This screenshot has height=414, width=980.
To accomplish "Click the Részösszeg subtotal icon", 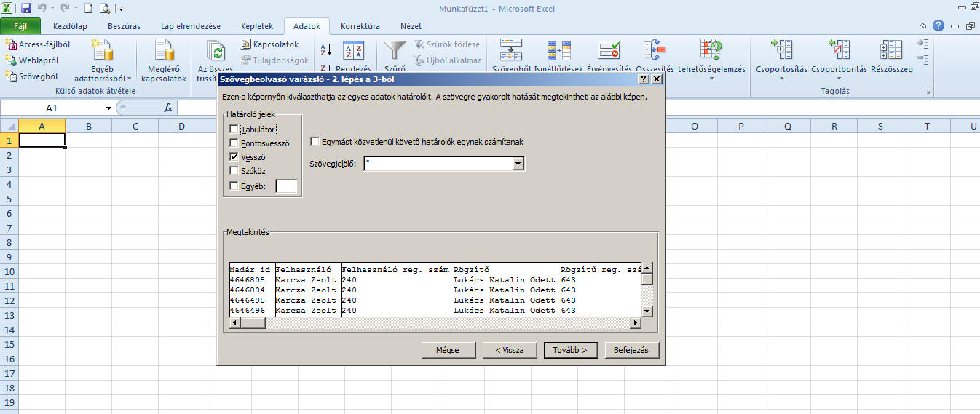I will (891, 51).
